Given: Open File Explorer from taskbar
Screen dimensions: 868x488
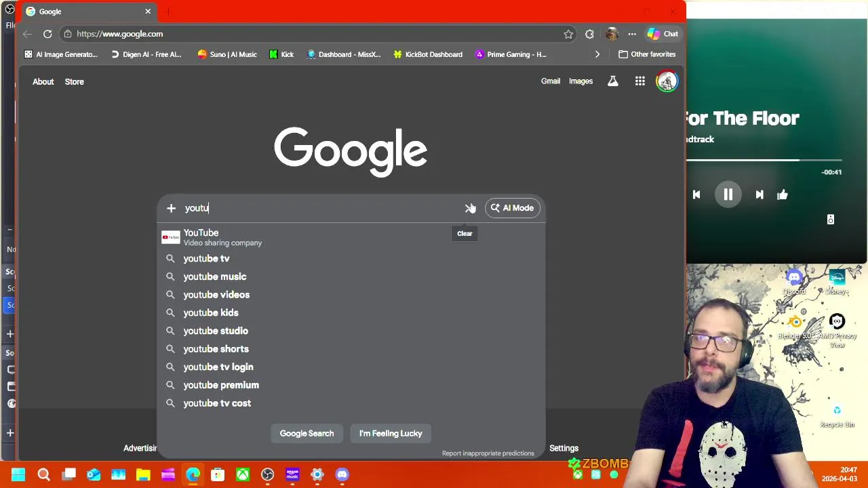Looking at the screenshot, I should pyautogui.click(x=143, y=474).
